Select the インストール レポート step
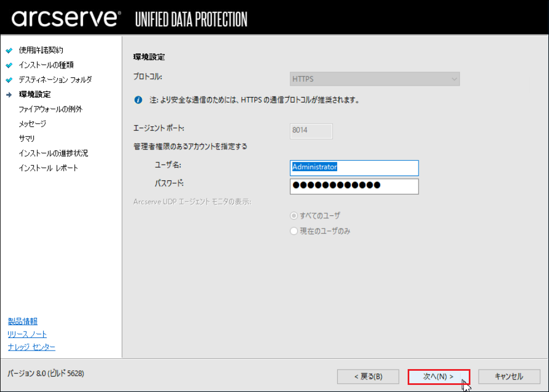The height and width of the screenshot is (392, 549). pos(49,168)
